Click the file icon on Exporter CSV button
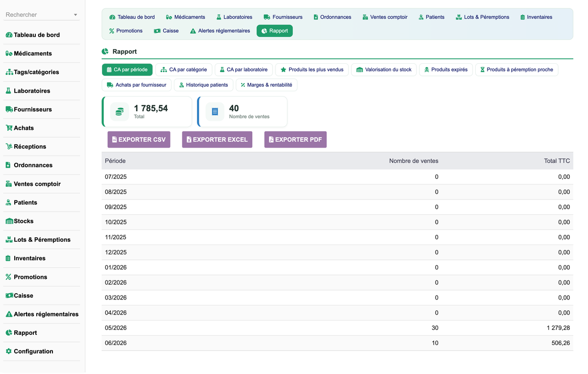This screenshot has height=374, width=588. coord(114,140)
